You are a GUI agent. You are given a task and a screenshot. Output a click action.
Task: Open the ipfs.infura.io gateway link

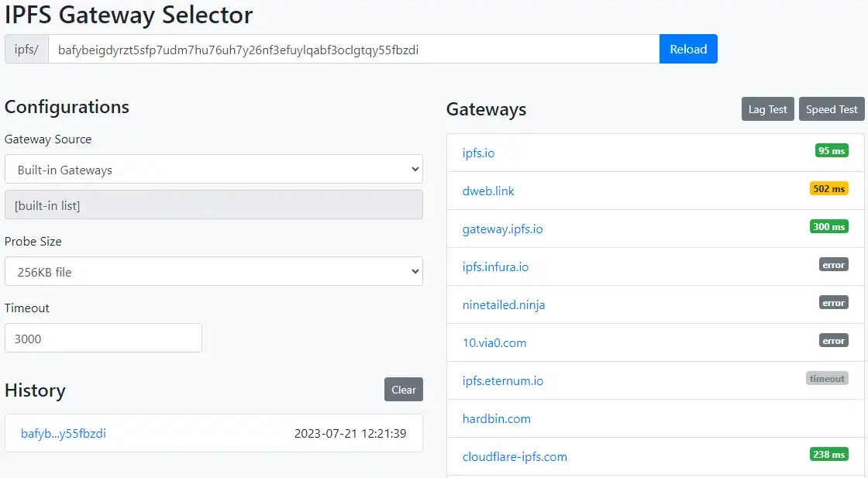click(x=495, y=267)
